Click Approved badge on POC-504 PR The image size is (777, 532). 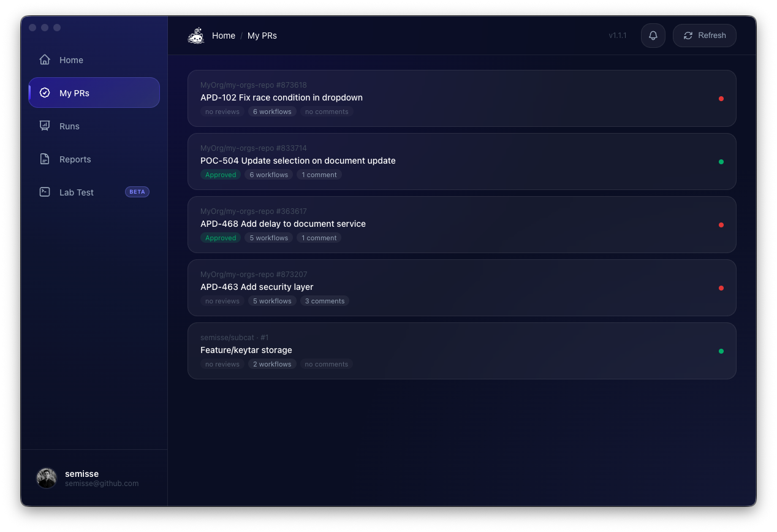coord(221,175)
